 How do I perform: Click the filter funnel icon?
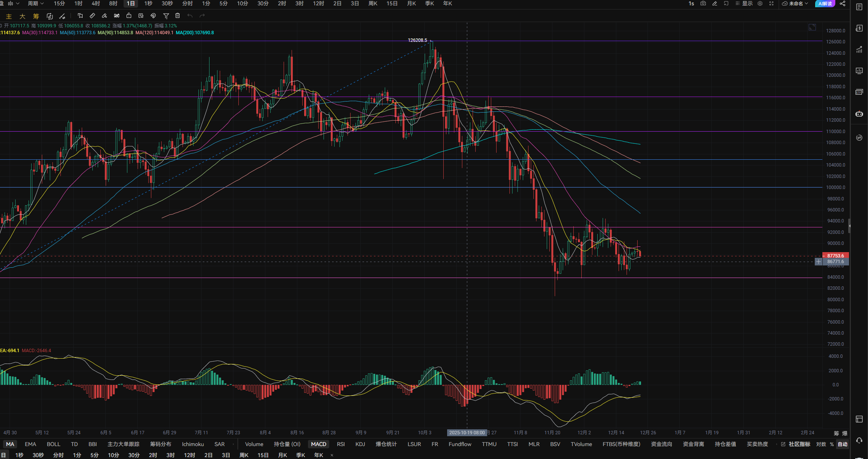pos(166,16)
